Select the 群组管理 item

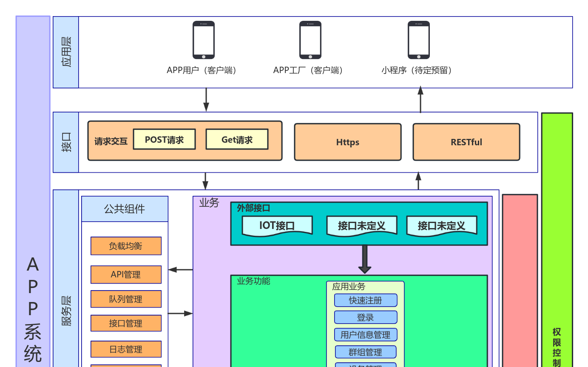pos(366,352)
